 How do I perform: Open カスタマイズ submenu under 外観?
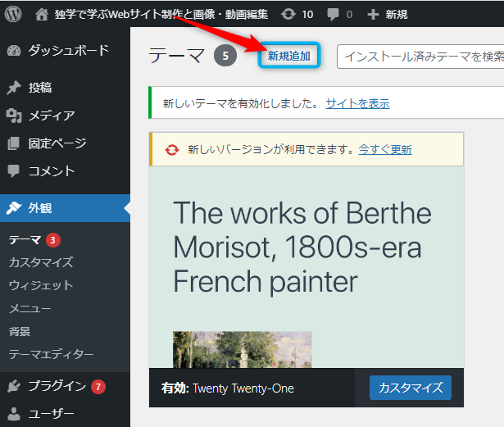[x=41, y=262]
